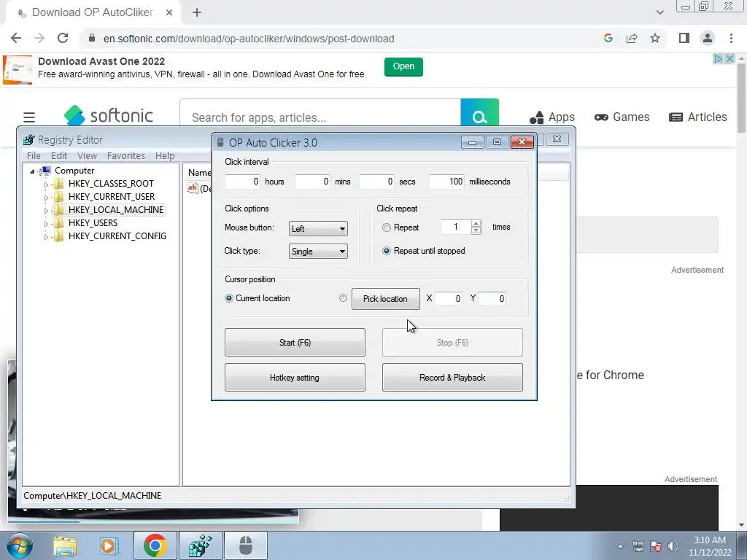
Task: Expand HKEY_USERS tree node
Action: (x=46, y=223)
